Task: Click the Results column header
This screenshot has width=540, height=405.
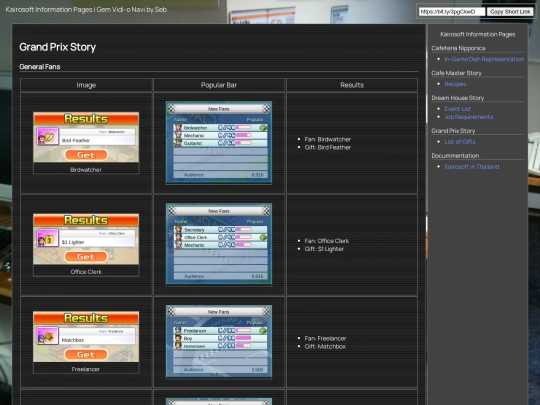Action: pyautogui.click(x=352, y=85)
